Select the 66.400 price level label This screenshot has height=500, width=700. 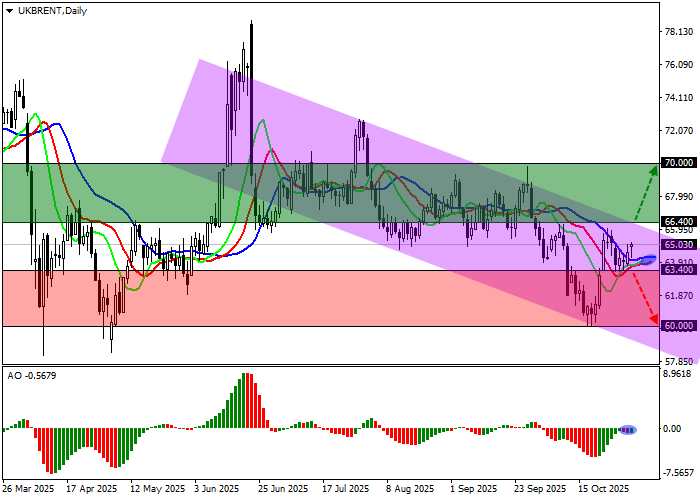pyautogui.click(x=678, y=222)
